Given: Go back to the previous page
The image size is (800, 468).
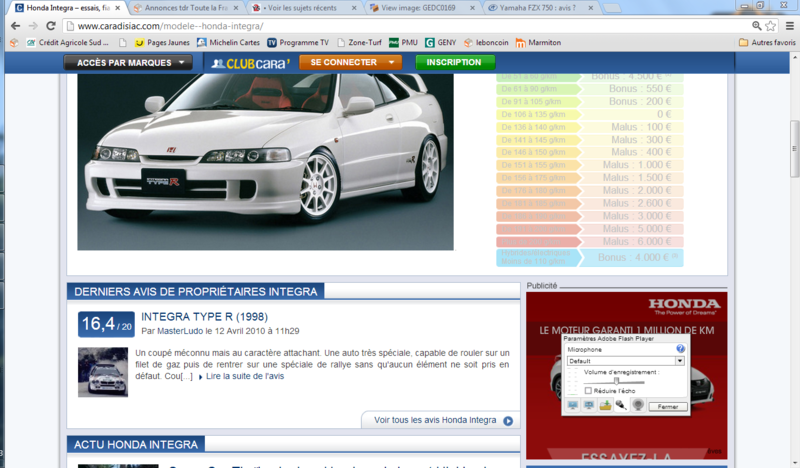Looking at the screenshot, I should pos(15,26).
